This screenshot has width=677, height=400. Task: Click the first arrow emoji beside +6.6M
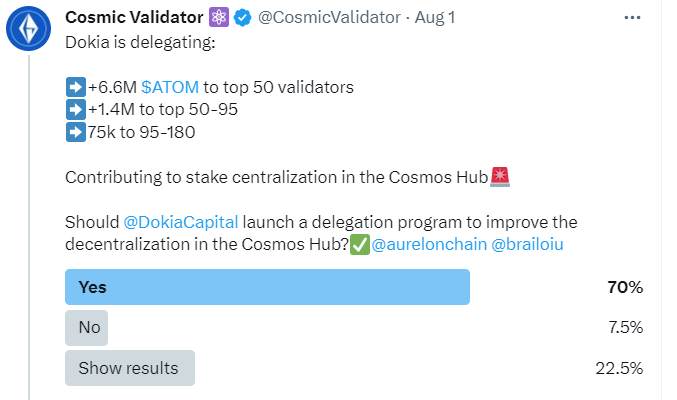click(74, 87)
